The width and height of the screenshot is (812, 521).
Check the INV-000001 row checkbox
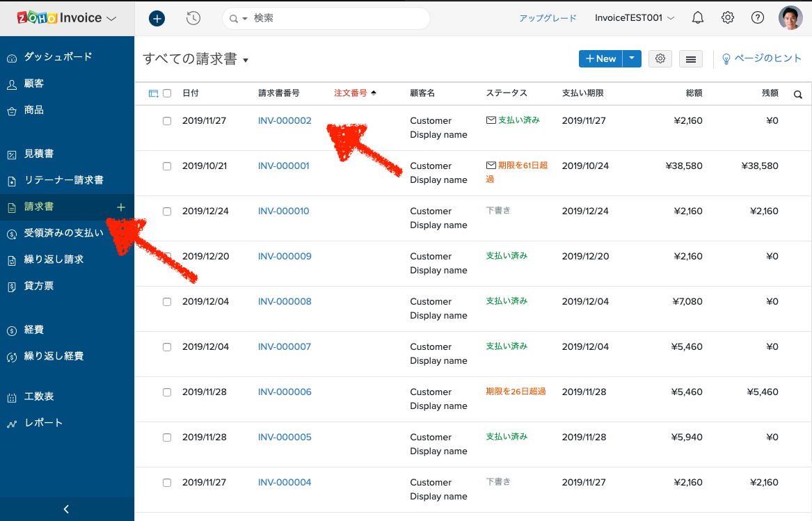[x=167, y=166]
